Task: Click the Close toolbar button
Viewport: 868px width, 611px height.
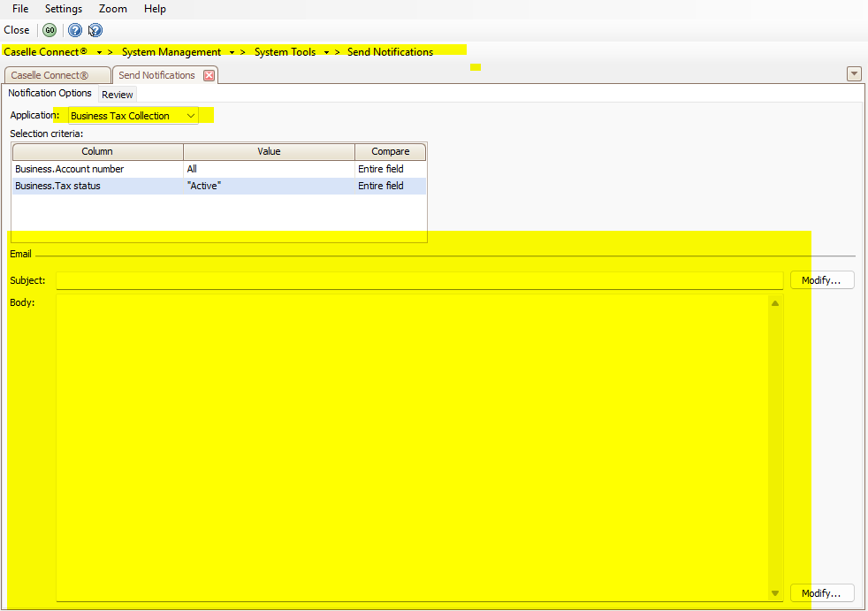Action: pos(17,30)
